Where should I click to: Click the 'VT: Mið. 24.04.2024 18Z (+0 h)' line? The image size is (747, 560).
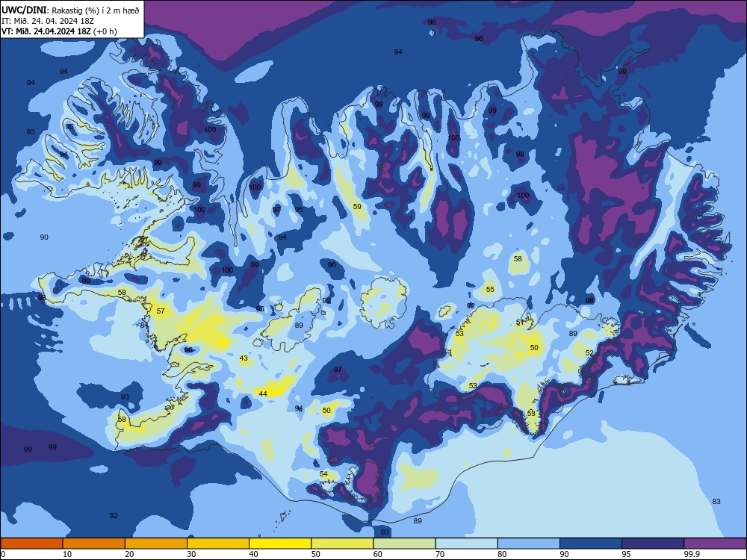tap(59, 31)
